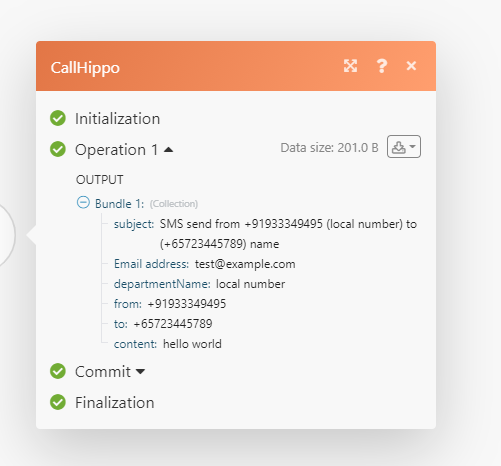Screen dimensions: 501x466
Task: Open the CallHippo help question mark
Action: point(382,66)
